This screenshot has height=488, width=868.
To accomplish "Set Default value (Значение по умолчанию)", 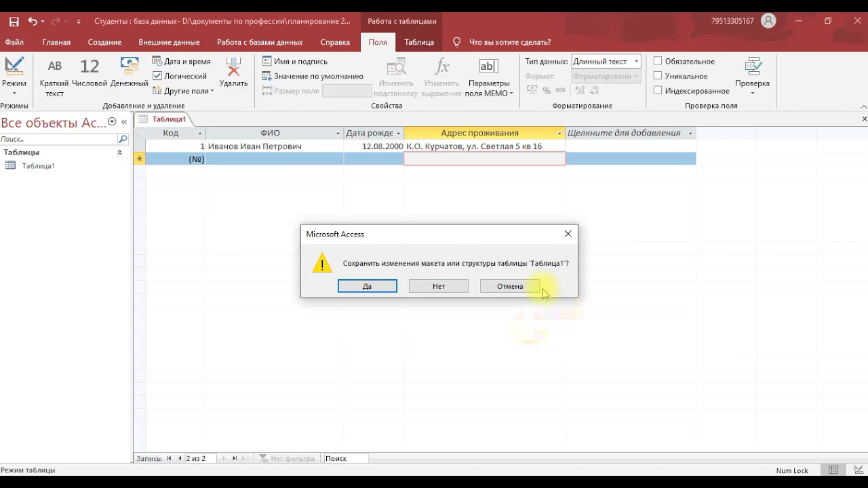I will pos(313,76).
